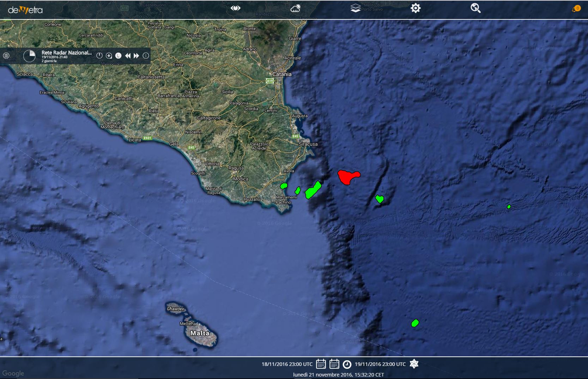Open the eye observations menu in top bar

pos(235,8)
